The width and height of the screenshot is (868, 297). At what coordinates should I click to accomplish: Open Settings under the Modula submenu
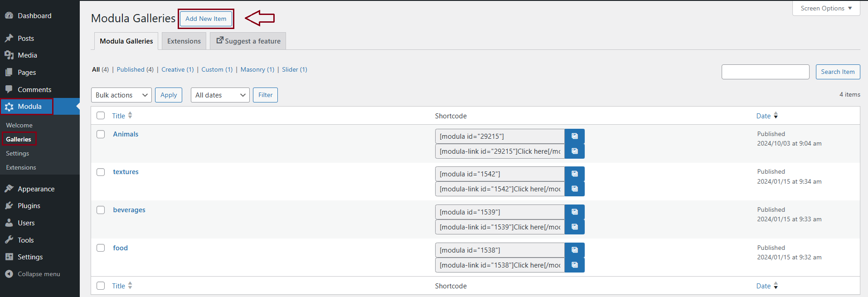pyautogui.click(x=17, y=153)
